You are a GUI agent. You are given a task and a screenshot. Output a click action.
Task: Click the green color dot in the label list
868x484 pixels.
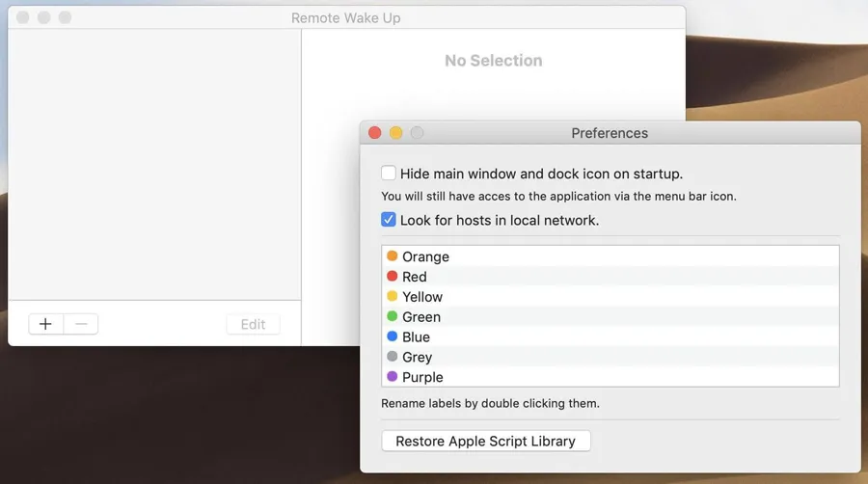tap(392, 316)
